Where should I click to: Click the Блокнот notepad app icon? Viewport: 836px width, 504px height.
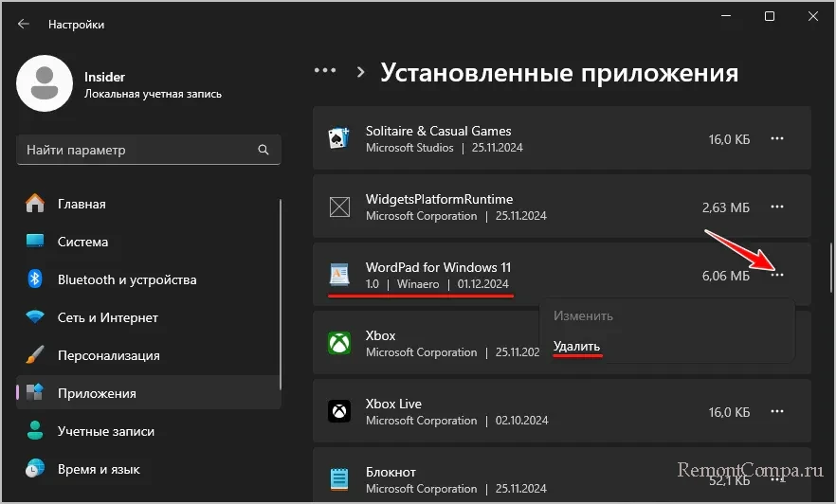339,479
